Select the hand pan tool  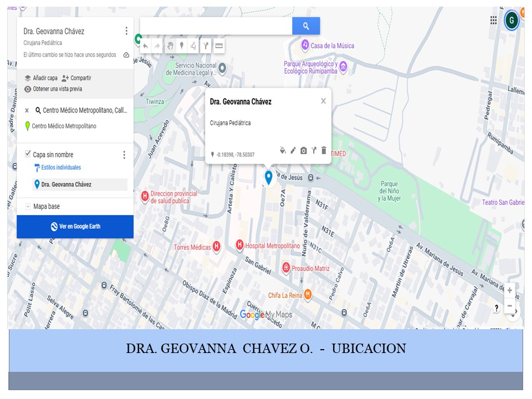(x=170, y=46)
